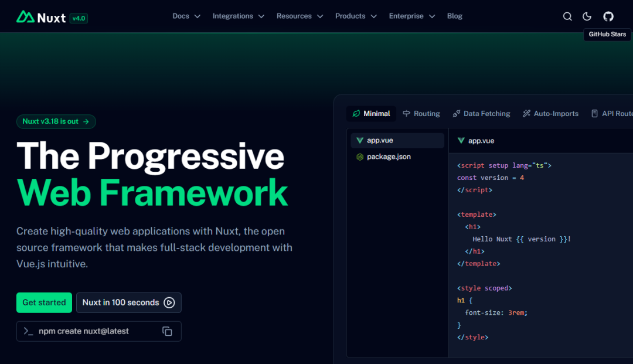Click the arrow in the v3.18 announcement badge
Viewport: 633px width, 364px height.
[86, 121]
